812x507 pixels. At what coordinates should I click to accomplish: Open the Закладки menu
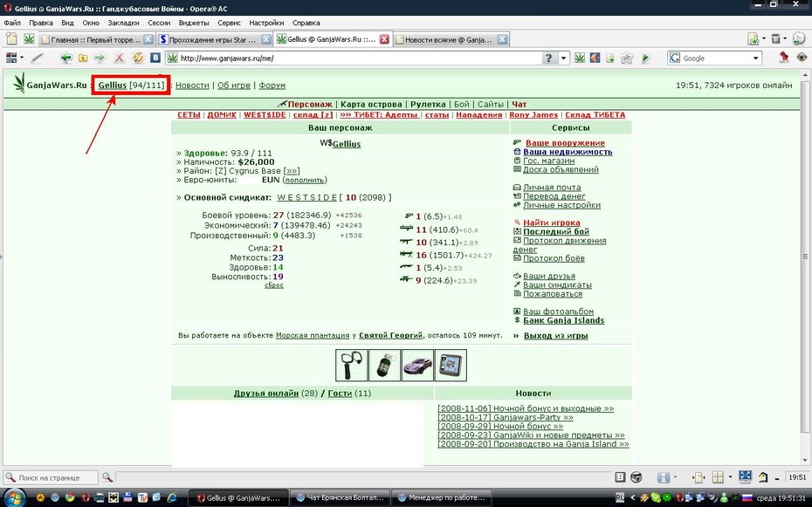(123, 23)
